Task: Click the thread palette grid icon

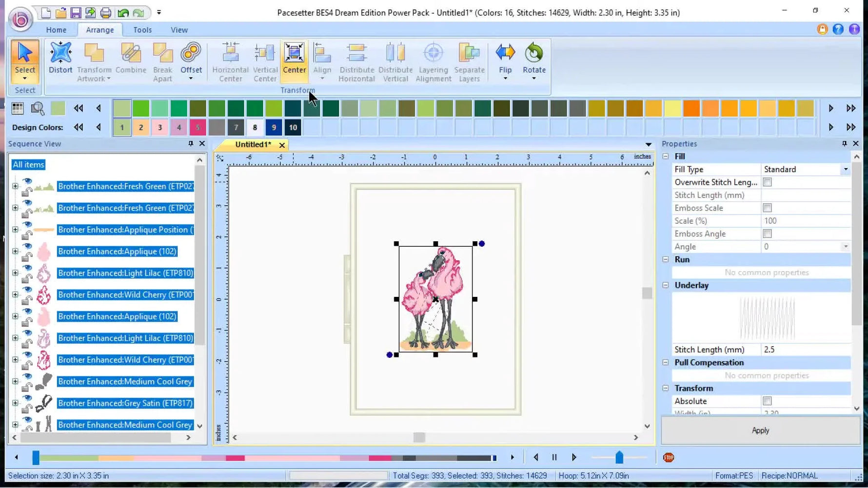Action: tap(18, 108)
